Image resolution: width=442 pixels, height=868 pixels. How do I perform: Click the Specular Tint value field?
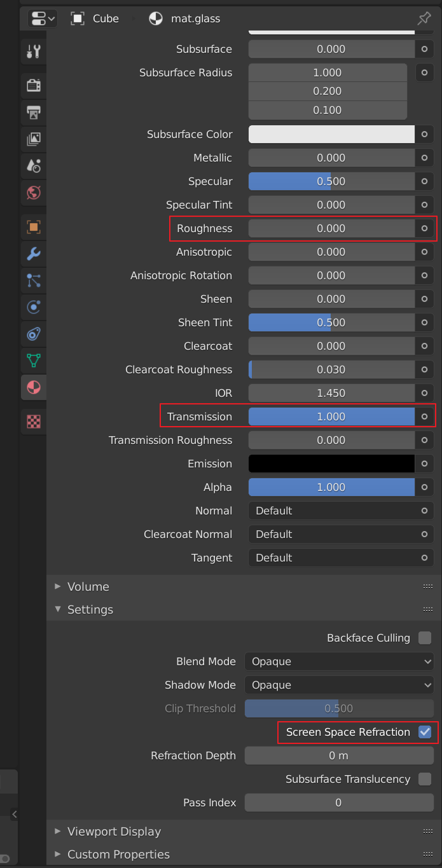(331, 205)
